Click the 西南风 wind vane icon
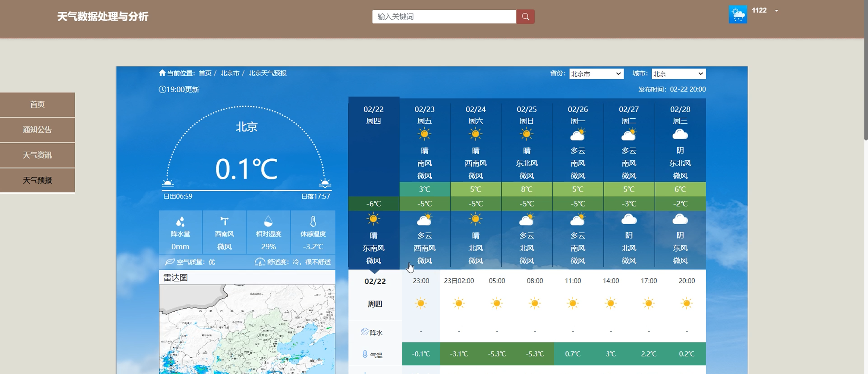 225,221
